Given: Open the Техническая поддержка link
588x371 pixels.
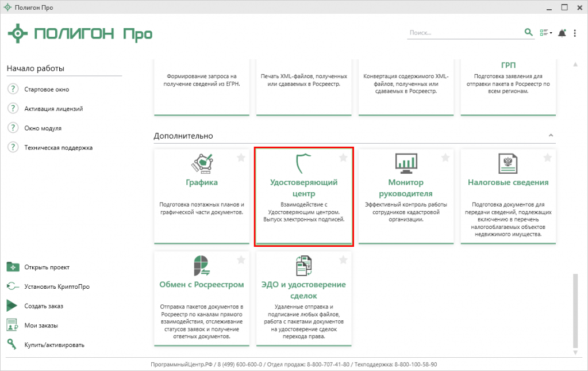Looking at the screenshot, I should (x=58, y=148).
